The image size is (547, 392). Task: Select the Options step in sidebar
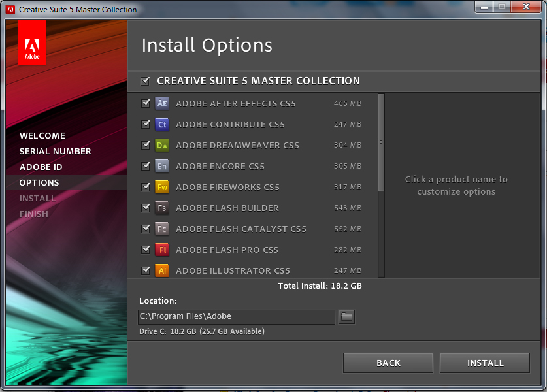pyautogui.click(x=39, y=183)
